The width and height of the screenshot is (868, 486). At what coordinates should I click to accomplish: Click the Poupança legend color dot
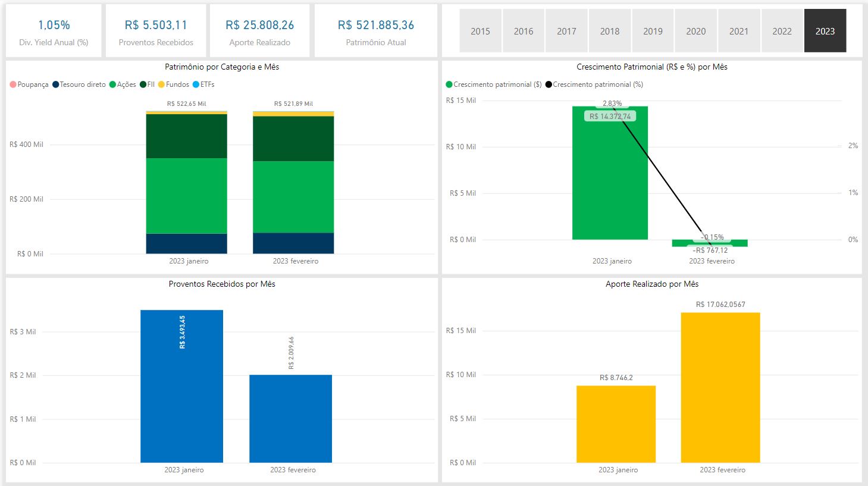(x=13, y=84)
